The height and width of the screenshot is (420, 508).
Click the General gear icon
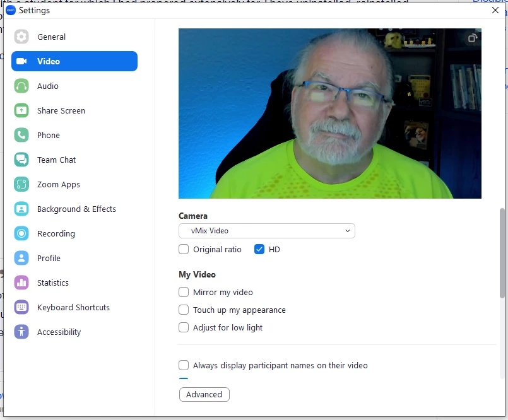click(21, 37)
